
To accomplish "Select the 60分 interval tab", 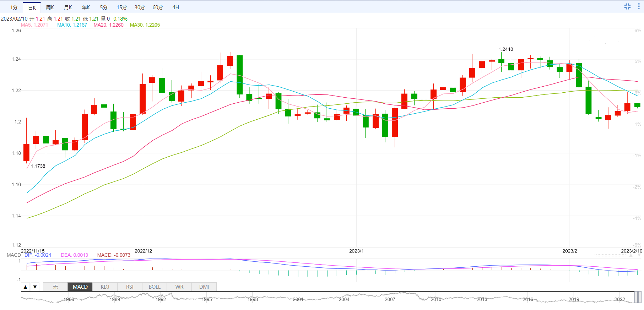I will pyautogui.click(x=158, y=7).
